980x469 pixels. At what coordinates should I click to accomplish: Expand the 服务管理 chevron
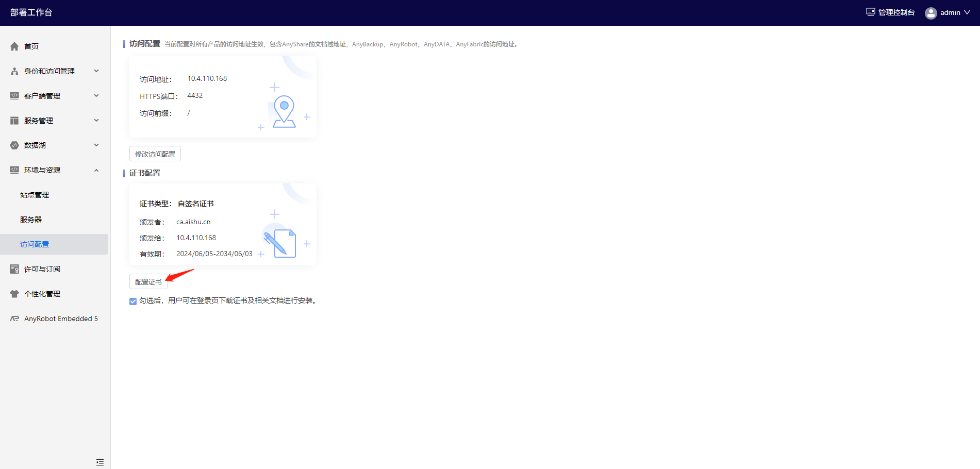tap(96, 121)
